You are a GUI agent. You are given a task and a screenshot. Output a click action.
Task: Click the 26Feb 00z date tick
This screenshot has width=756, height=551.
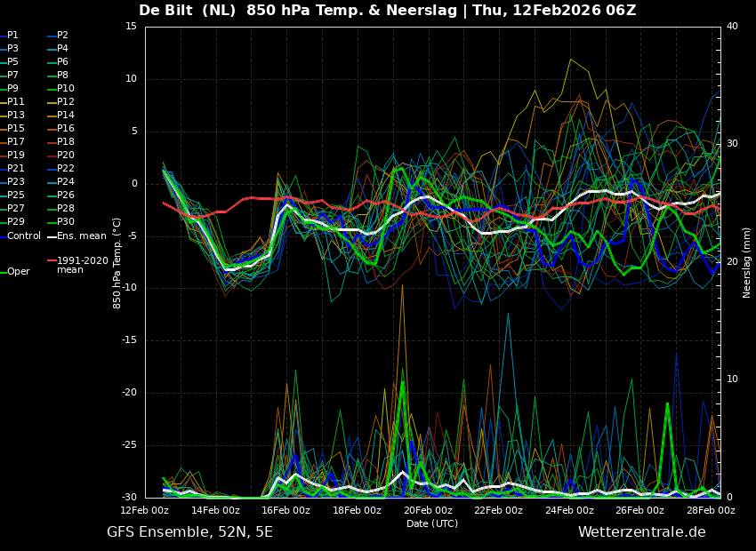point(639,511)
